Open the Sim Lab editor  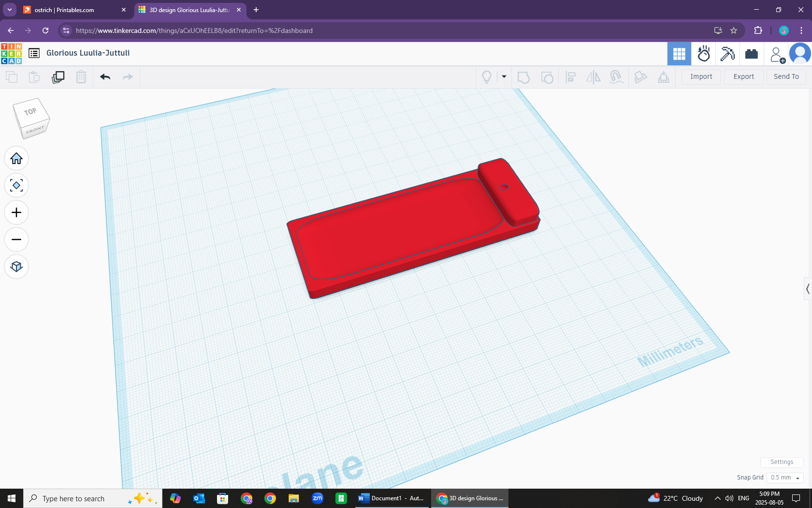click(704, 54)
